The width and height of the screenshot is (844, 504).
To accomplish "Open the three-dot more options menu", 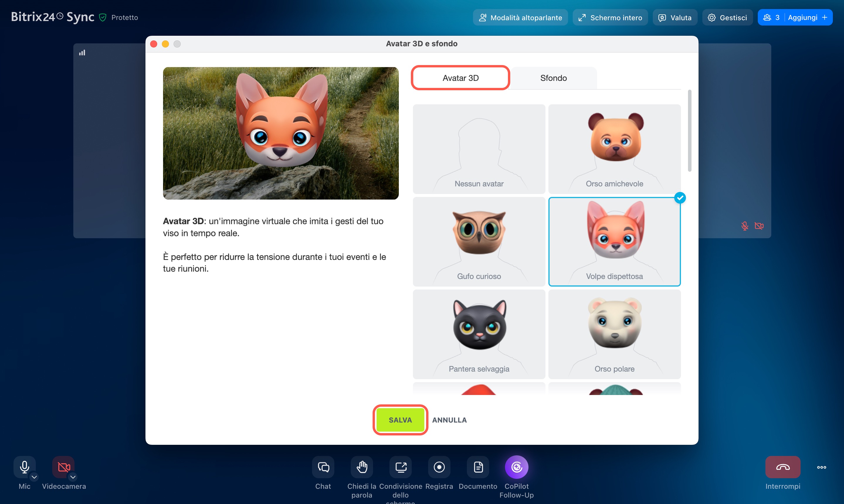I will click(x=821, y=467).
